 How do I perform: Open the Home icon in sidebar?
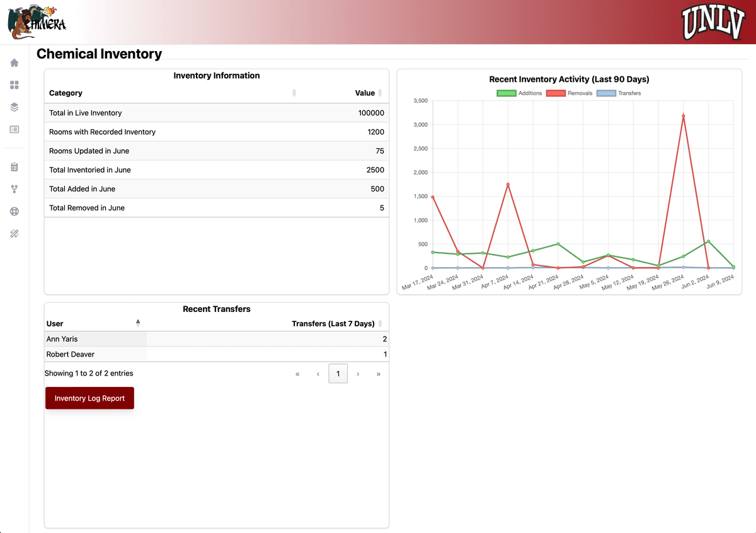(14, 63)
